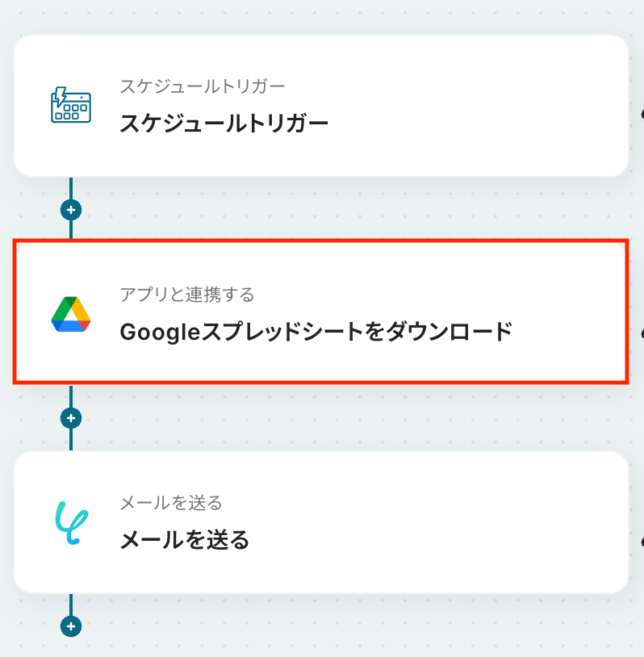The width and height of the screenshot is (644, 657).
Task: Open the スケジュールトリガー step title
Action: 224,123
